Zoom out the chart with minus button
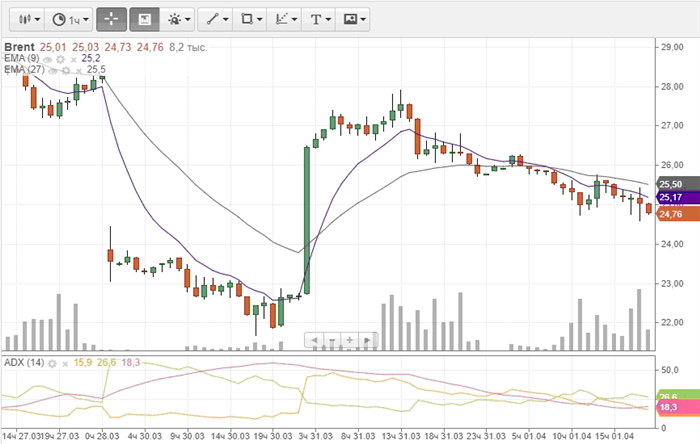Screen dimensions: 700x444 pyautogui.click(x=332, y=340)
